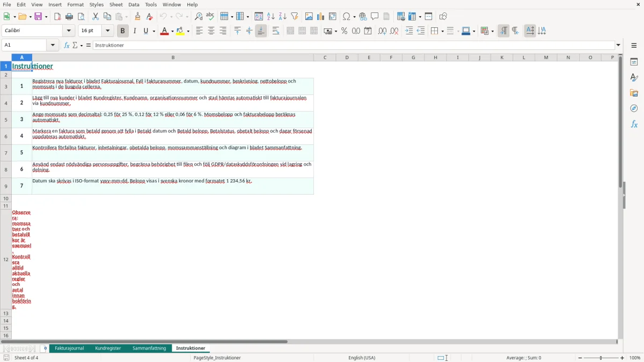Open sidebar Gallery panel
Screen dimensions: 644x362
coord(634,93)
